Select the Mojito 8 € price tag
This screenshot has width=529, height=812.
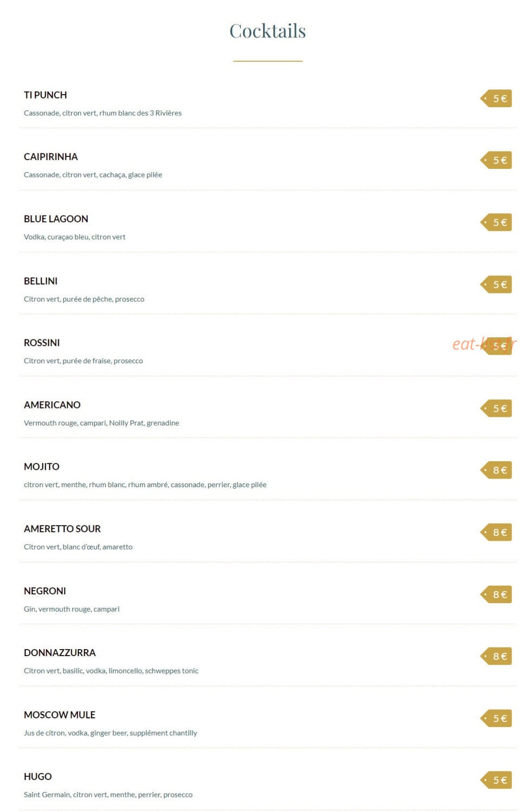[496, 470]
